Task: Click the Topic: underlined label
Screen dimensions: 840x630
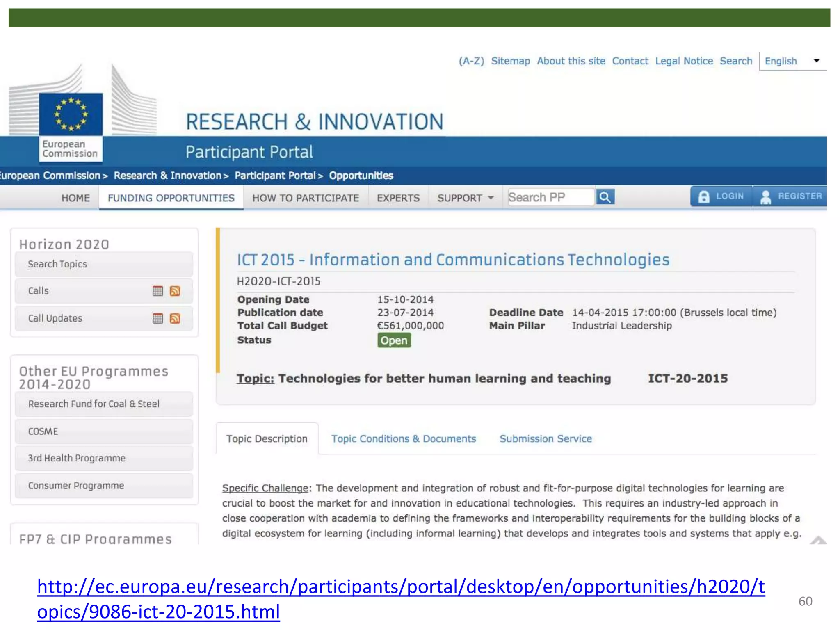Action: tap(255, 379)
